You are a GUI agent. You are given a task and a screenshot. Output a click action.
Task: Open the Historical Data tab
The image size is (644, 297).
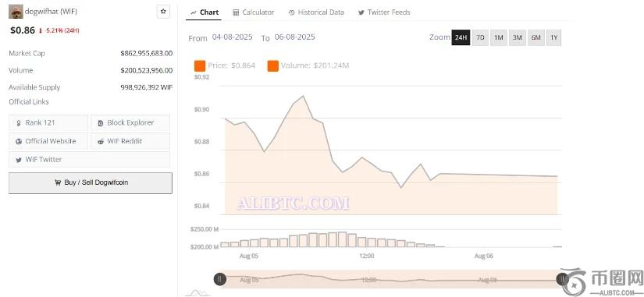(316, 12)
